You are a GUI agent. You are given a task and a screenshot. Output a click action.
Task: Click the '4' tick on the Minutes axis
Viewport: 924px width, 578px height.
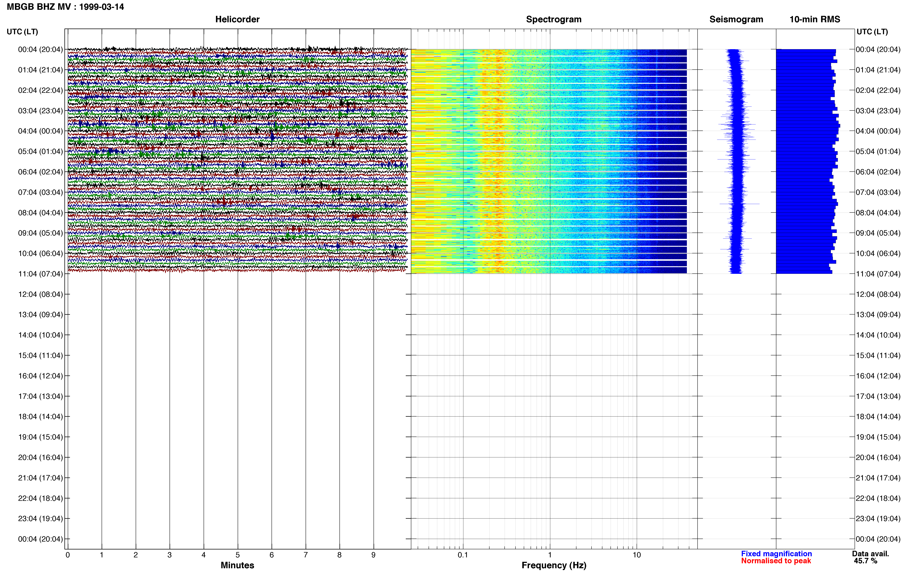click(204, 555)
